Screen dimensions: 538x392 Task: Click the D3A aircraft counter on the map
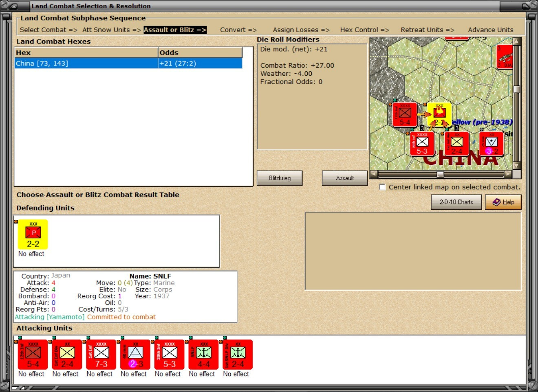[505, 57]
